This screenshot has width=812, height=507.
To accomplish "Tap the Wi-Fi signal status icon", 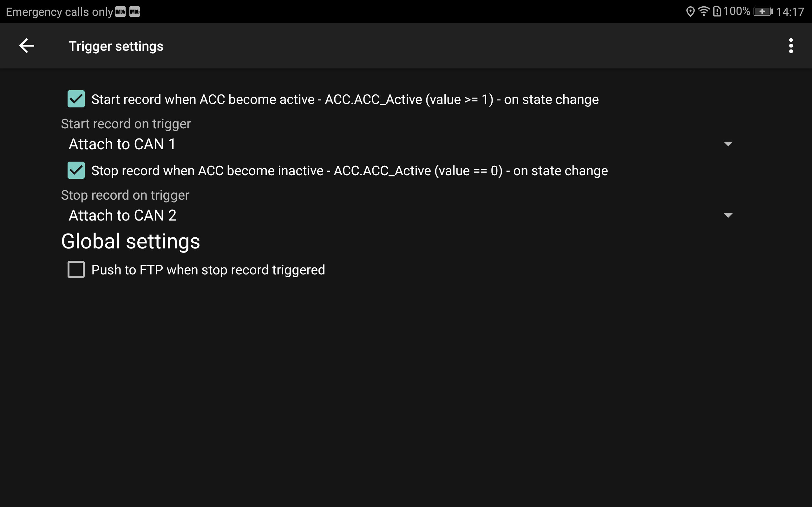I will tap(704, 12).
